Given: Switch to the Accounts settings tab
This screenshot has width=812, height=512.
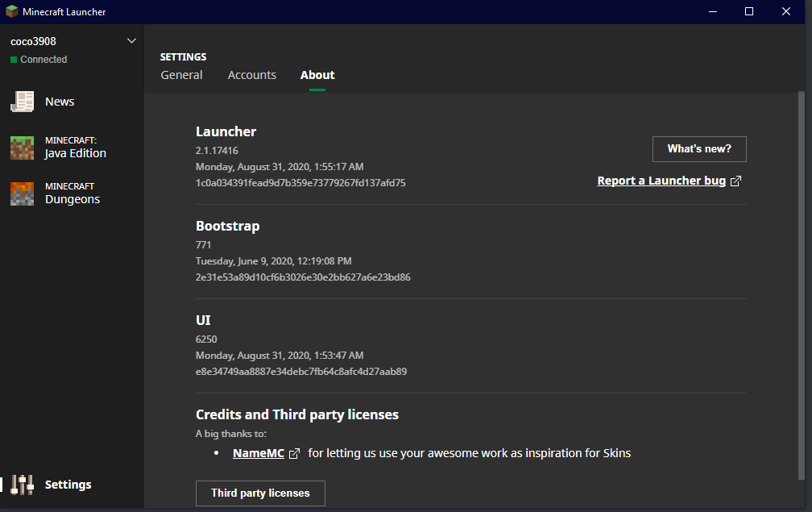Looking at the screenshot, I should (252, 75).
